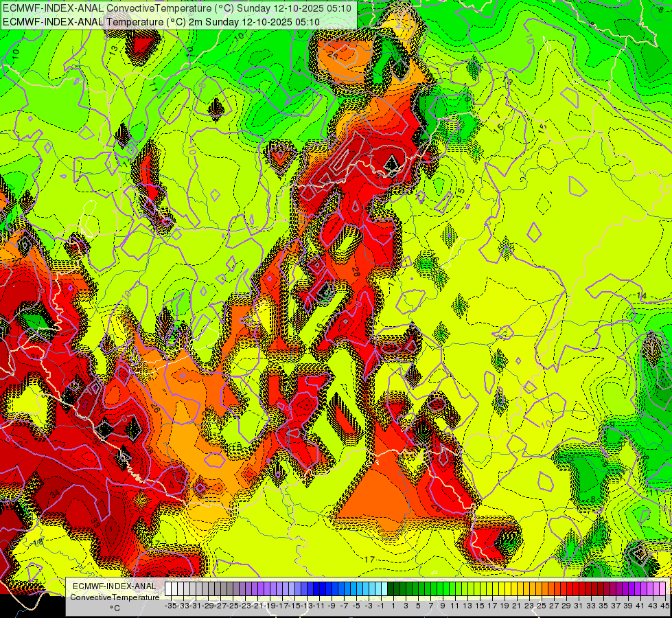Click the contour label '28' on the map
This screenshot has height=618, width=672.
(x=356, y=271)
